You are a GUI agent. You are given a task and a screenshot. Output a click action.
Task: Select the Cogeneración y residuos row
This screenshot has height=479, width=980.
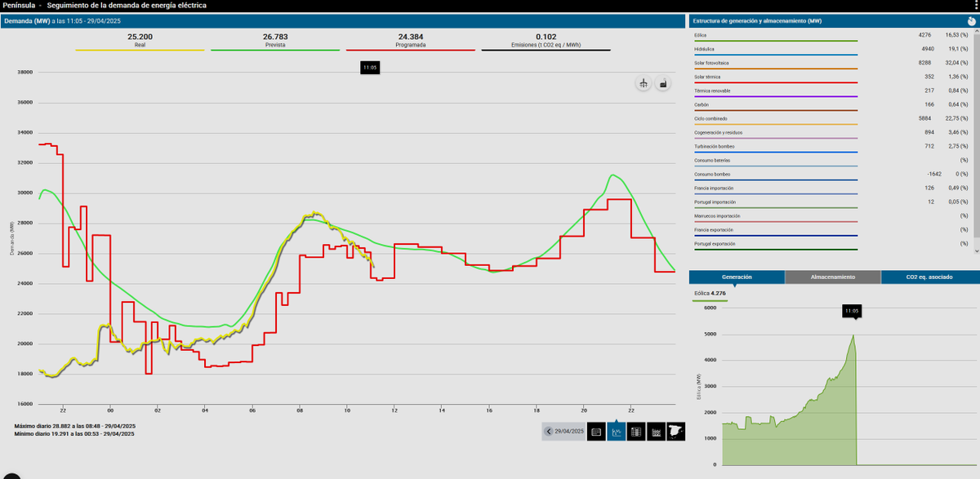tap(831, 132)
